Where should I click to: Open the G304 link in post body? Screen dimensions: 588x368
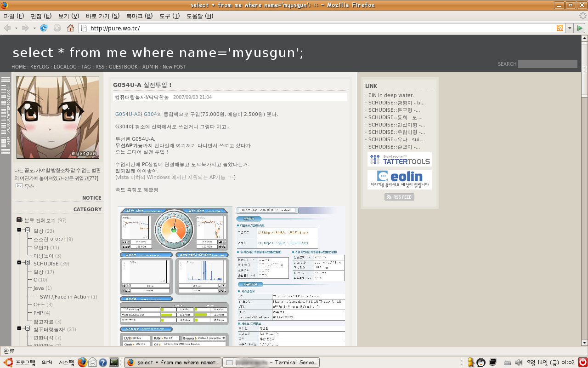[x=150, y=114]
